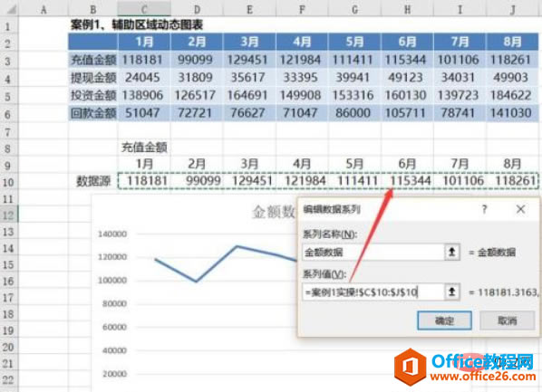Select column C header
The width and height of the screenshot is (542, 392).
(x=144, y=9)
